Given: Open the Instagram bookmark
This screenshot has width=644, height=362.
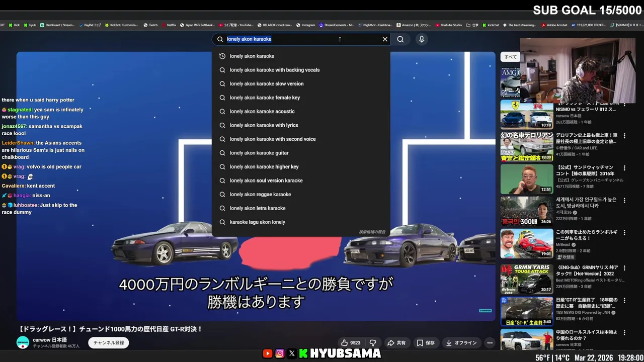Looking at the screenshot, I should pyautogui.click(x=306, y=25).
